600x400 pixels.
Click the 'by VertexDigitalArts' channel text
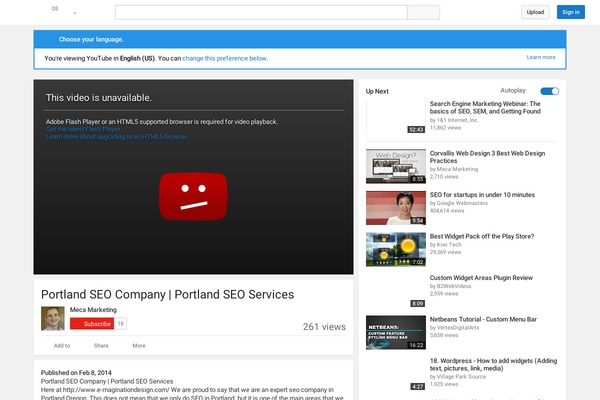pyautogui.click(x=454, y=328)
